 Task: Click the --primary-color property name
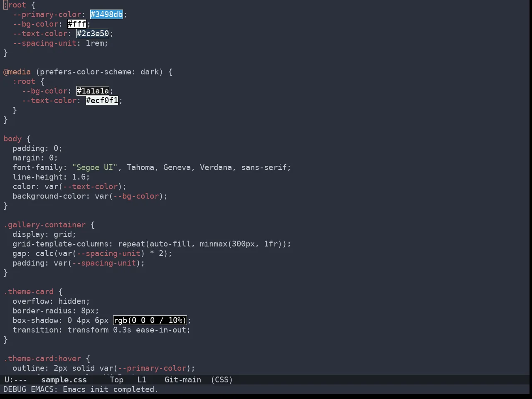coord(47,15)
